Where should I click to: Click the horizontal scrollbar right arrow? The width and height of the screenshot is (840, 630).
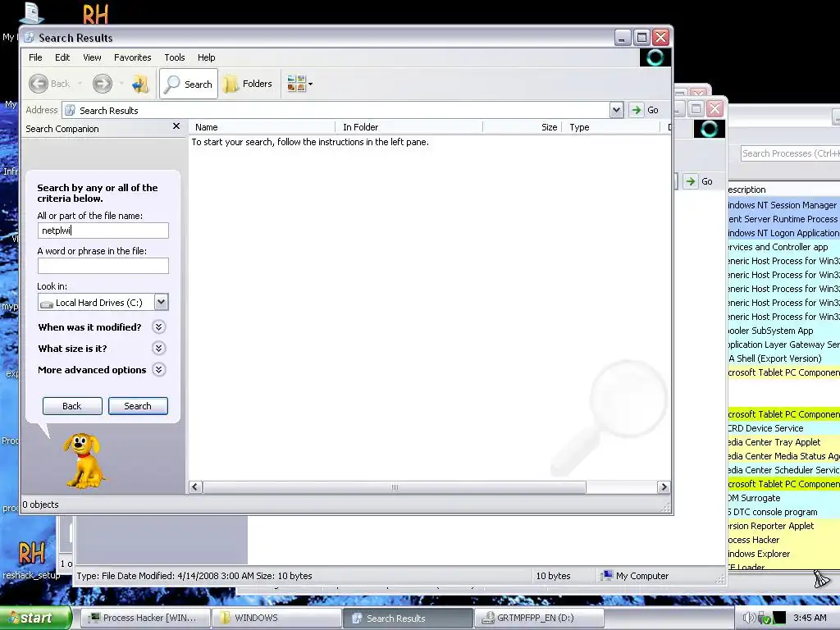click(x=664, y=487)
